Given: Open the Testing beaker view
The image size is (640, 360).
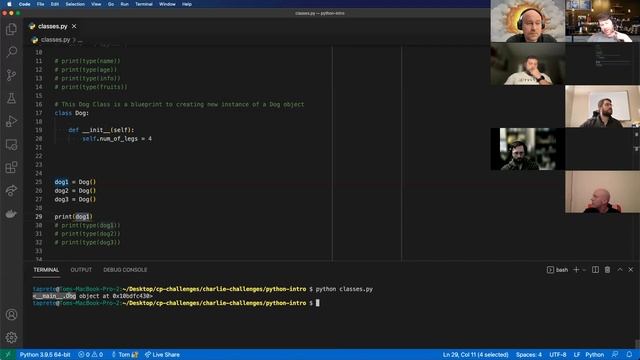Looking at the screenshot, I should (x=11, y=98).
